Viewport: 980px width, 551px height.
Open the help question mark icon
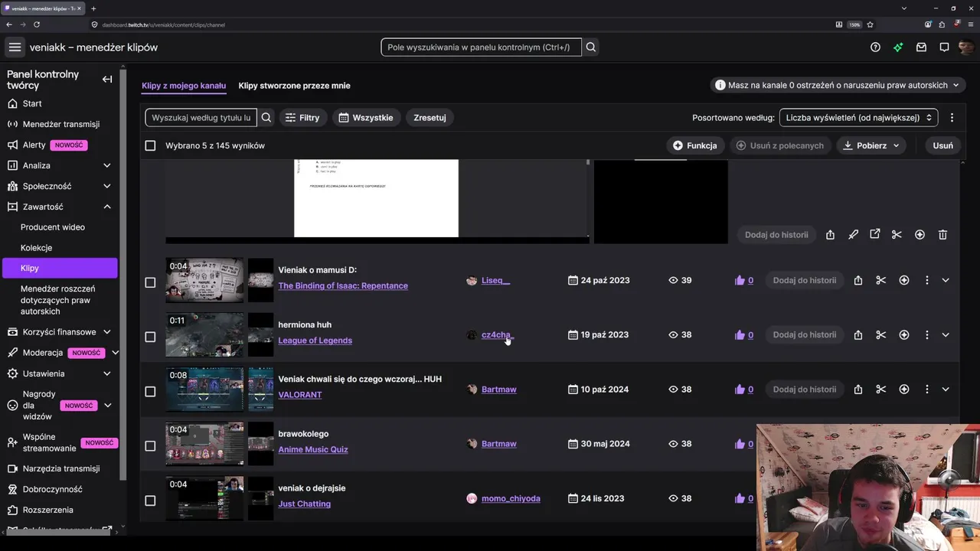click(x=875, y=47)
